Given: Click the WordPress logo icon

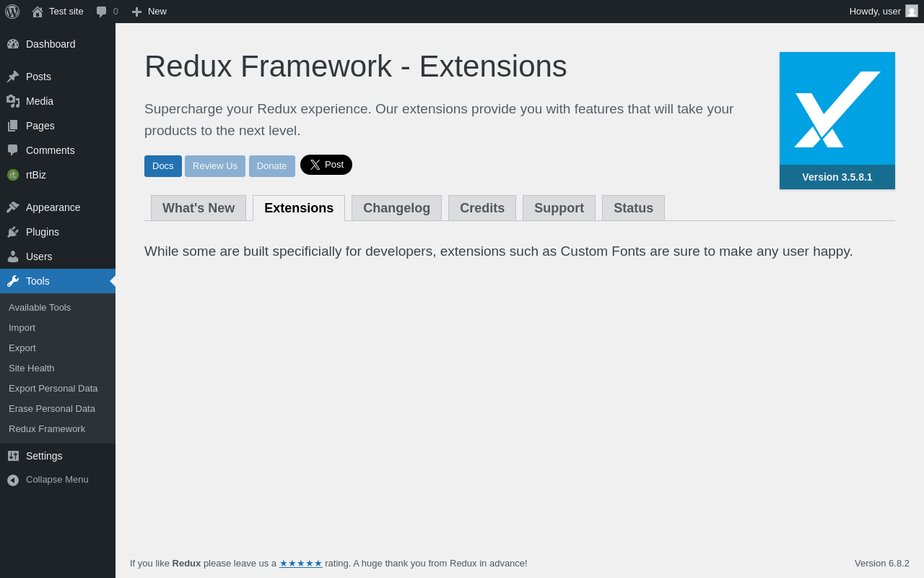Looking at the screenshot, I should (x=12, y=12).
